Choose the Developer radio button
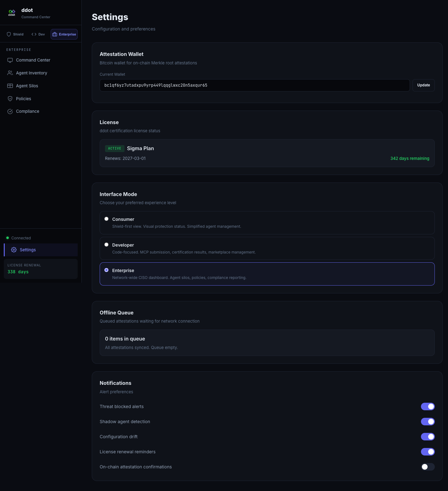This screenshot has height=491, width=448. pos(107,245)
